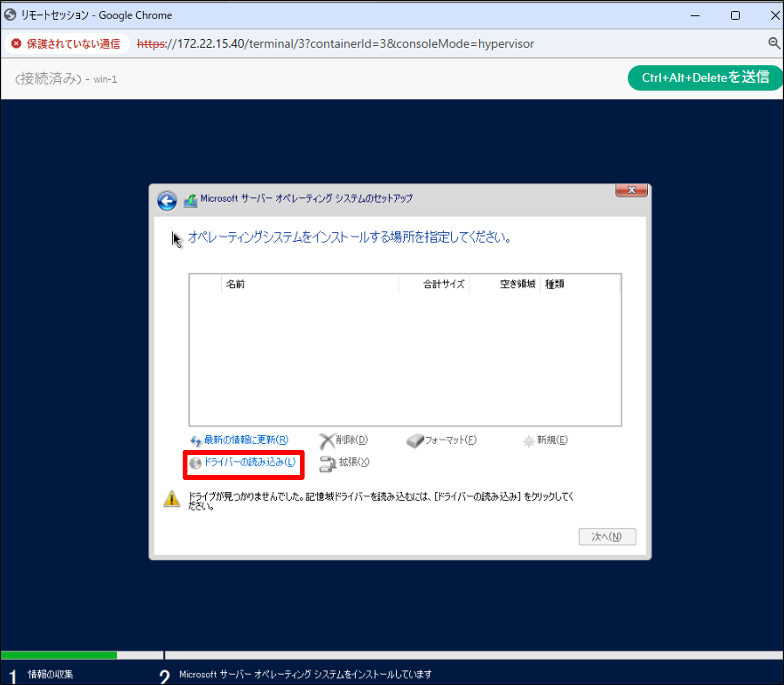
Task: Click the refresh icon beside 最新の情報に更新
Action: [x=196, y=440]
